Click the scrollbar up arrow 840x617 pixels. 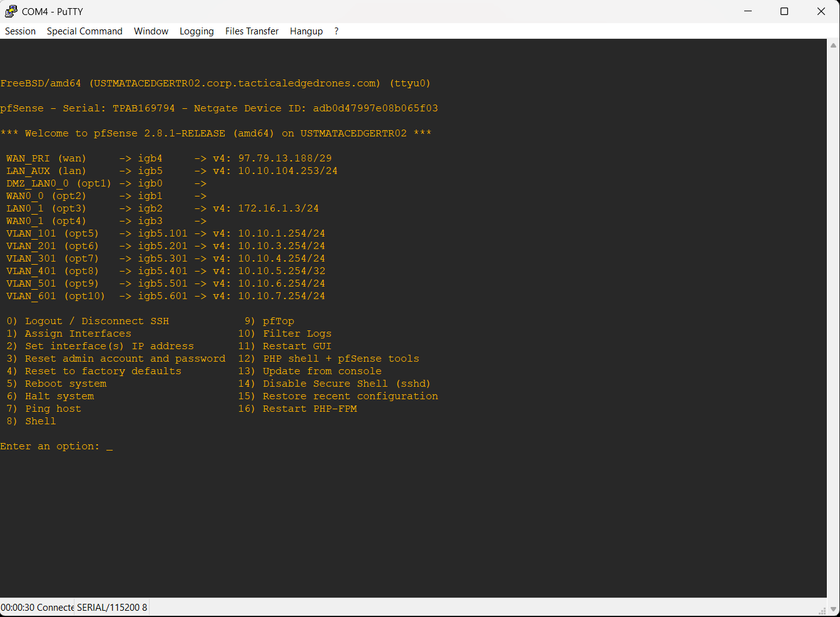(x=833, y=45)
